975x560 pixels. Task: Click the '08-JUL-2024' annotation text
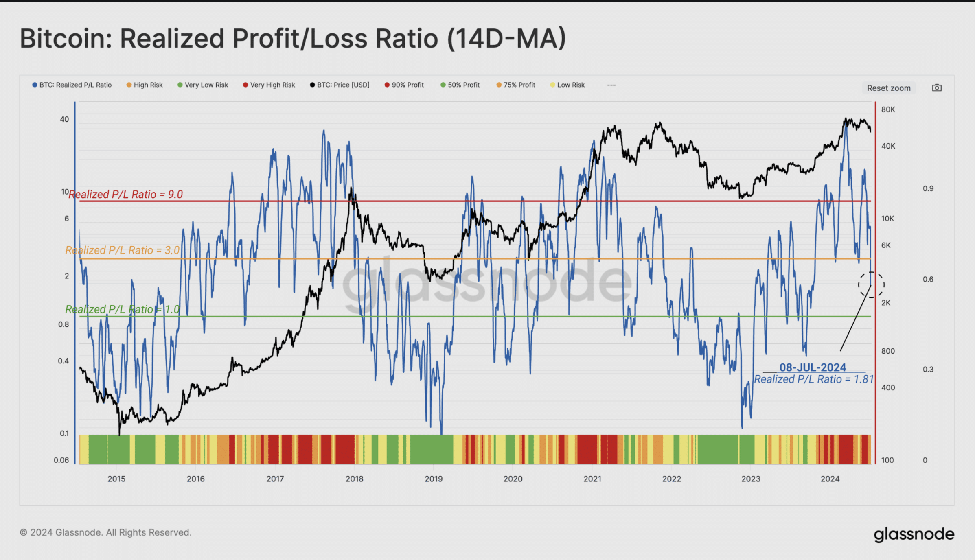tap(813, 367)
